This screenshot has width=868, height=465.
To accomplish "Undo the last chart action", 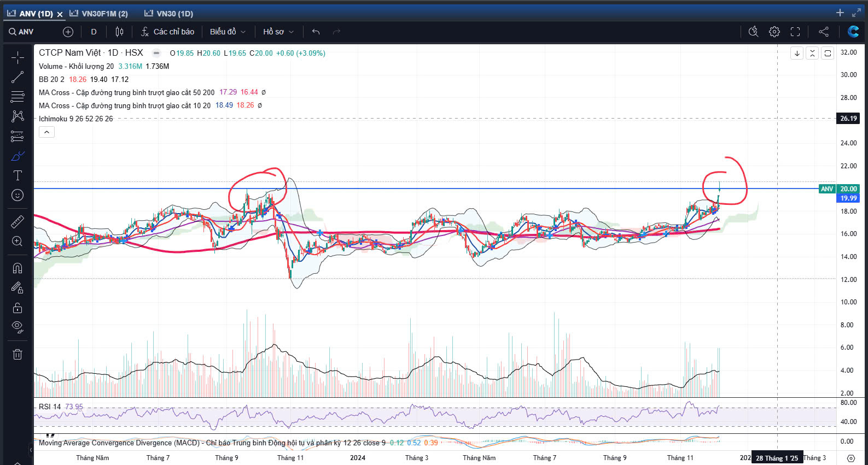I will (x=316, y=32).
